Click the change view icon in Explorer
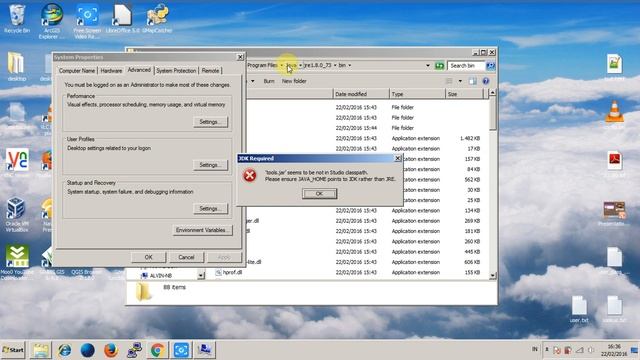The image size is (640, 360). point(449,81)
